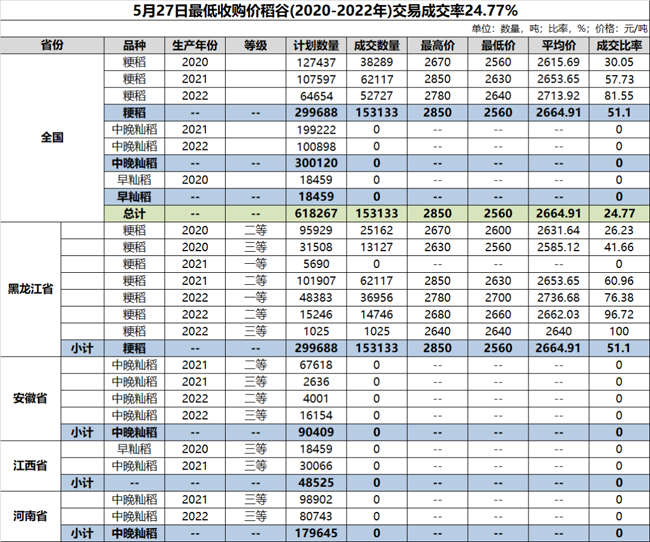Viewport: 650px width, 542px height.
Task: Select the 品种 column header
Action: (x=133, y=46)
